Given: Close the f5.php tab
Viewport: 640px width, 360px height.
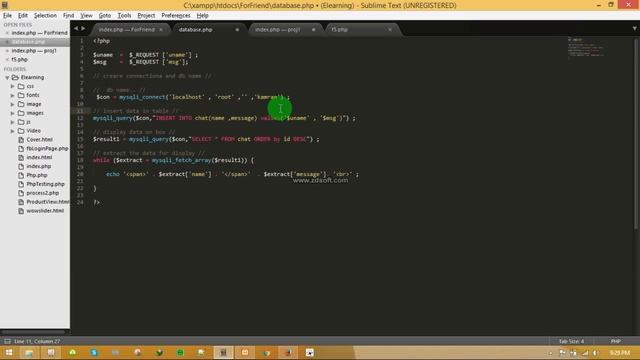Looking at the screenshot, I should (x=390, y=29).
